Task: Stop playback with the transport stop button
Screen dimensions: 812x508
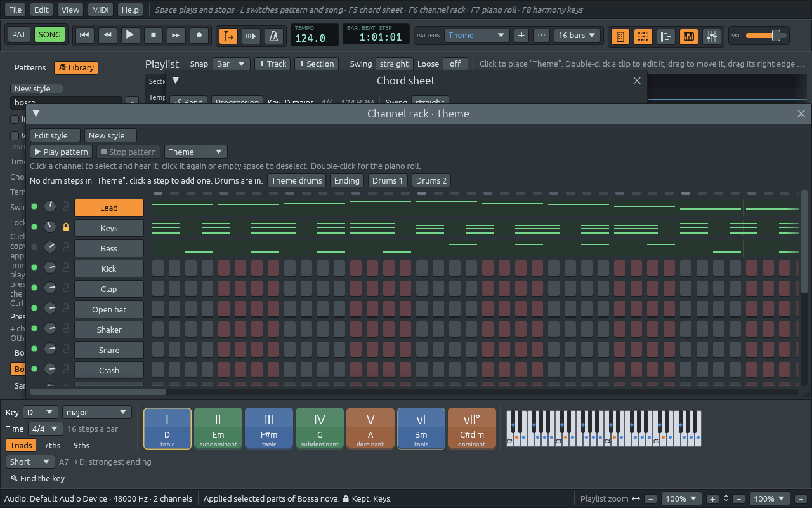Action: 153,36
